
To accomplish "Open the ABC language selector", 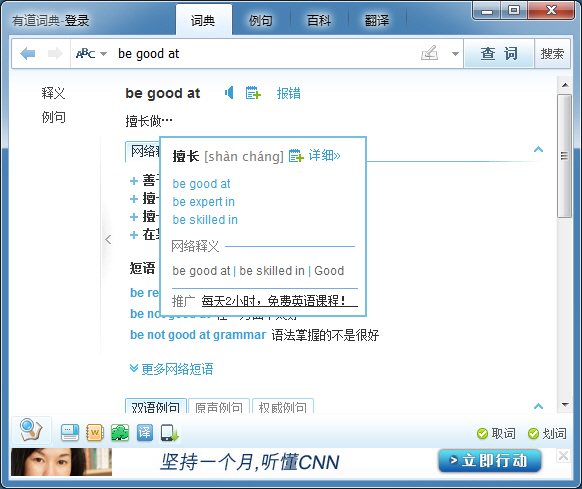I will (91, 54).
